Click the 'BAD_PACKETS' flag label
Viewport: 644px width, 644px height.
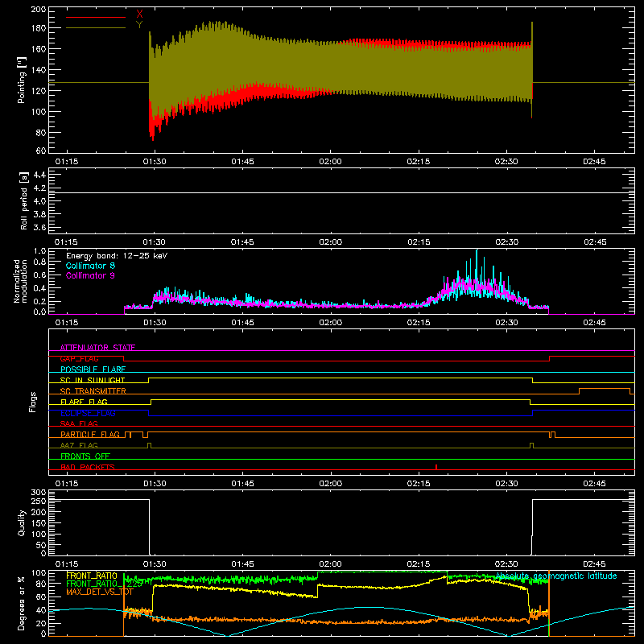88,467
